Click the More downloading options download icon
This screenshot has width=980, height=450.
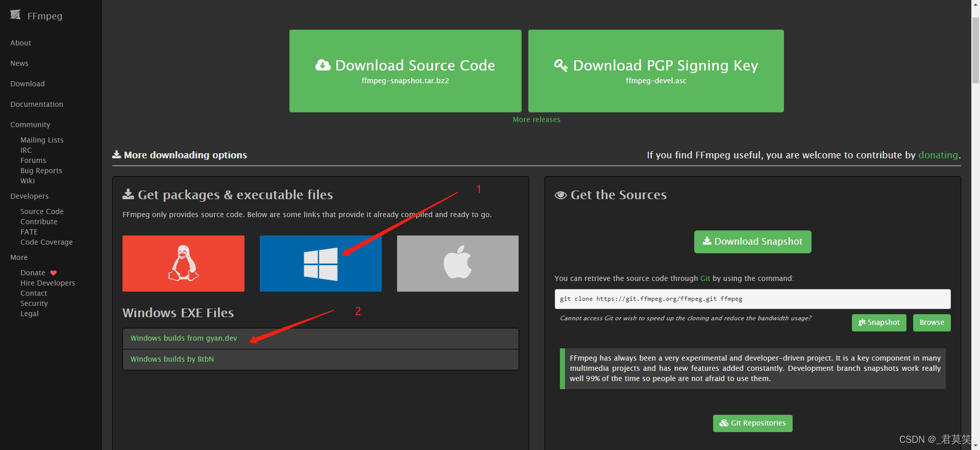(117, 154)
